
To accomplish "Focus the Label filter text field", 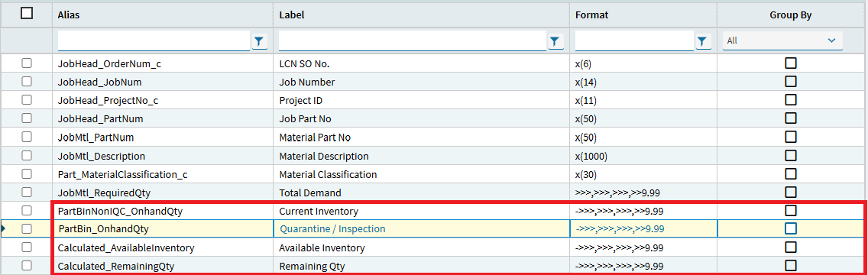I will click(x=413, y=41).
